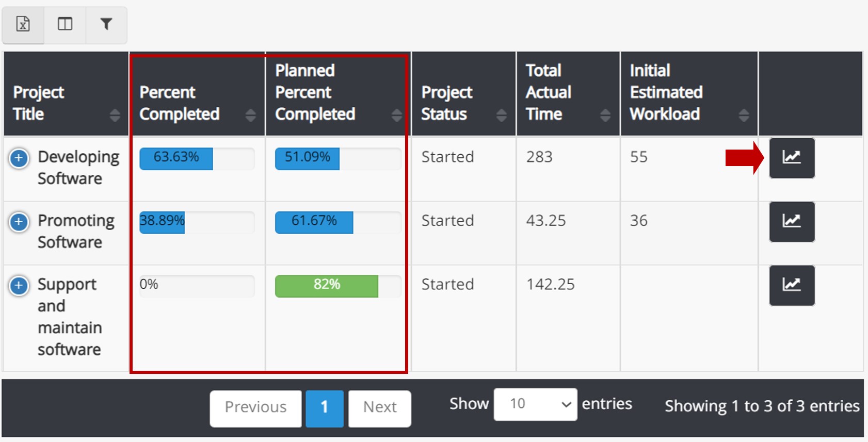The height and width of the screenshot is (442, 868).
Task: Expand Support and maintain software row
Action: point(19,285)
